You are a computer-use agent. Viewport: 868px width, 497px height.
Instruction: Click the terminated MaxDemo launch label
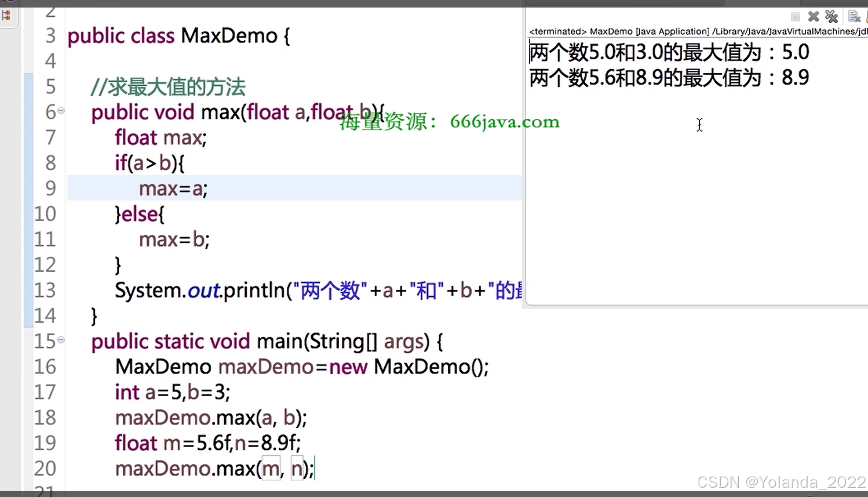(698, 31)
